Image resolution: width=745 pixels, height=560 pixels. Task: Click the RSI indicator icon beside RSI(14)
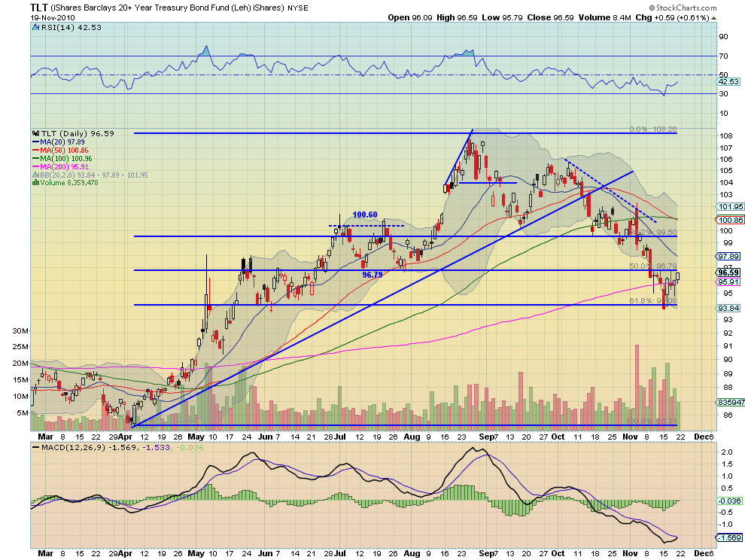pyautogui.click(x=35, y=28)
